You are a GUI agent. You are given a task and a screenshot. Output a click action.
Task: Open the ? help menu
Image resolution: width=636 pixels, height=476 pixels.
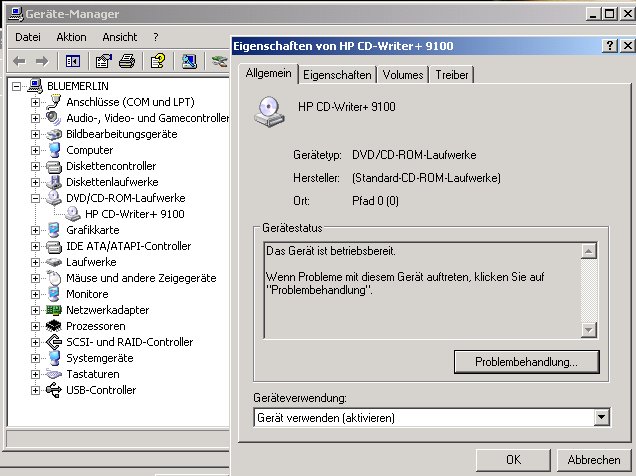(x=156, y=37)
